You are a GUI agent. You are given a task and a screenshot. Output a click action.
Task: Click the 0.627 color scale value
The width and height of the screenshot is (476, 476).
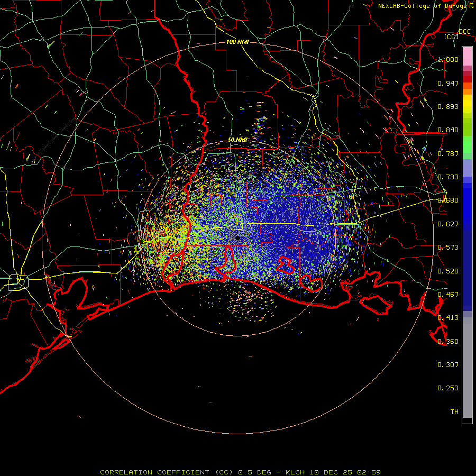(x=448, y=224)
